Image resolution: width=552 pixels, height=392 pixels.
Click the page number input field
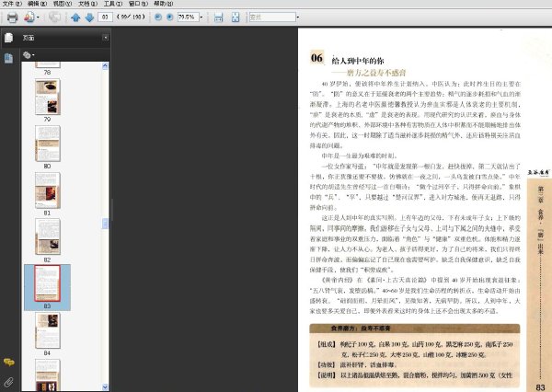pos(105,17)
